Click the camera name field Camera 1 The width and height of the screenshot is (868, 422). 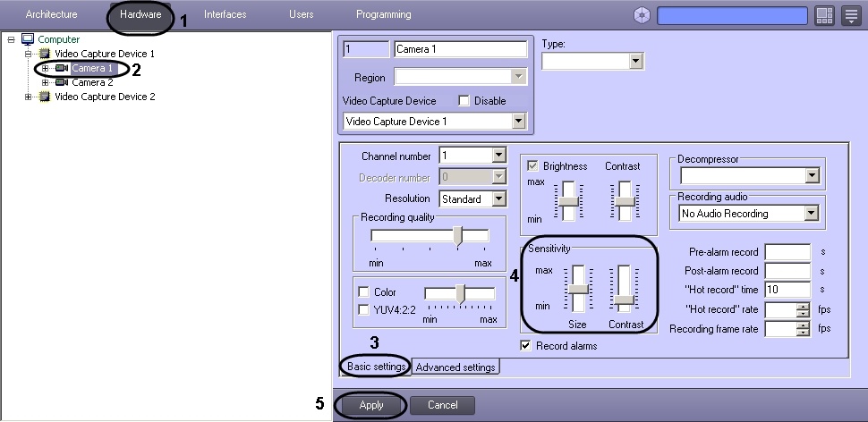[461, 49]
